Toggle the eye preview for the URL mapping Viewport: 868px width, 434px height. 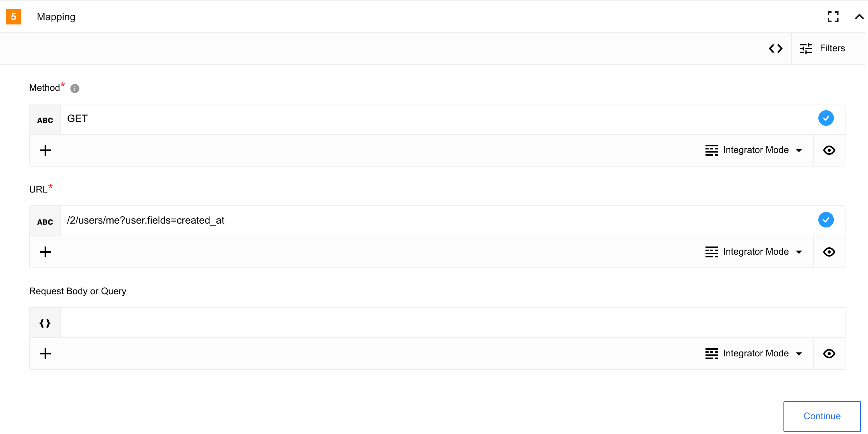pos(829,252)
